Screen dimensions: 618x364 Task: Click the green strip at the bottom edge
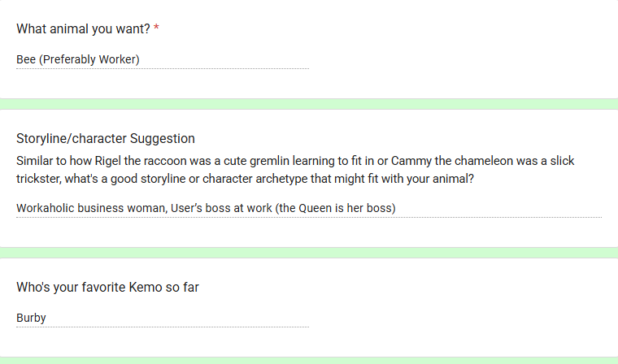(x=309, y=361)
